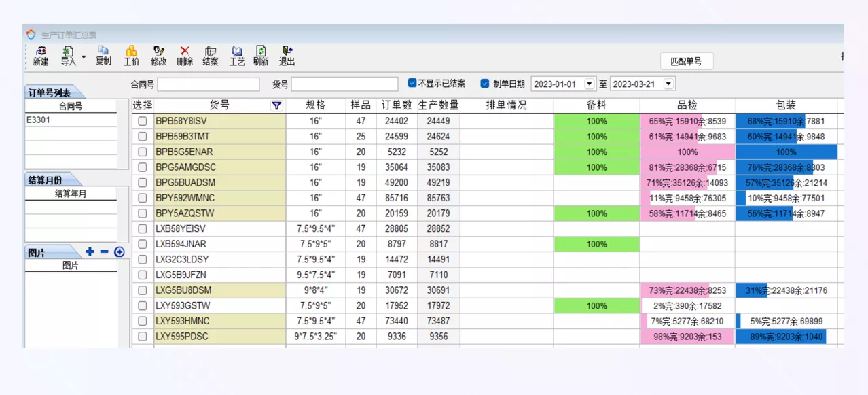Image resolution: width=868 pixels, height=395 pixels.
Task: Check the box for row BPG5AMGDSC
Action: (143, 167)
